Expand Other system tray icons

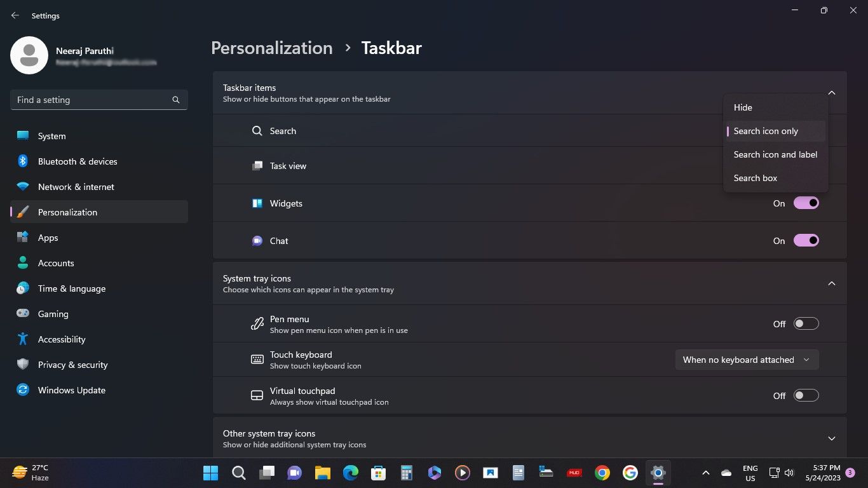click(831, 438)
